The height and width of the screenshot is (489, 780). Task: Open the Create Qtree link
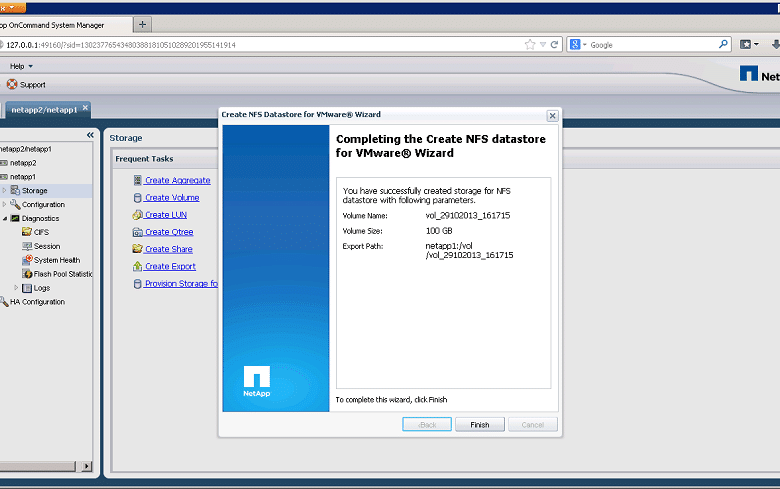[169, 232]
